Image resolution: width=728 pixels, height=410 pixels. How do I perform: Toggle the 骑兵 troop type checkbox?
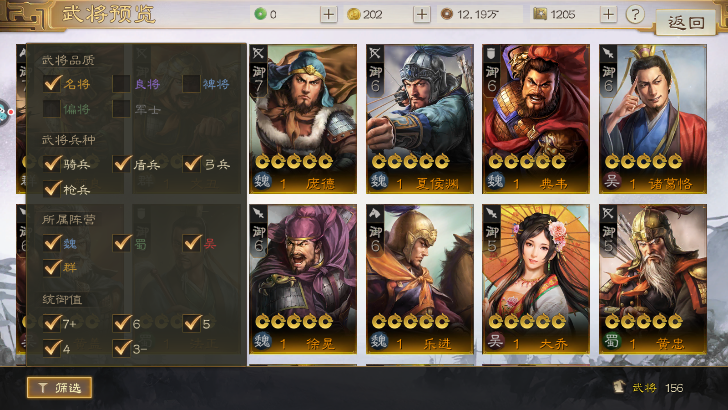pyautogui.click(x=52, y=163)
